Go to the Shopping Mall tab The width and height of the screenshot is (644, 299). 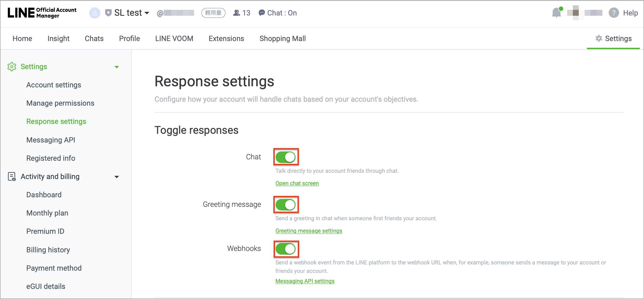coord(283,38)
